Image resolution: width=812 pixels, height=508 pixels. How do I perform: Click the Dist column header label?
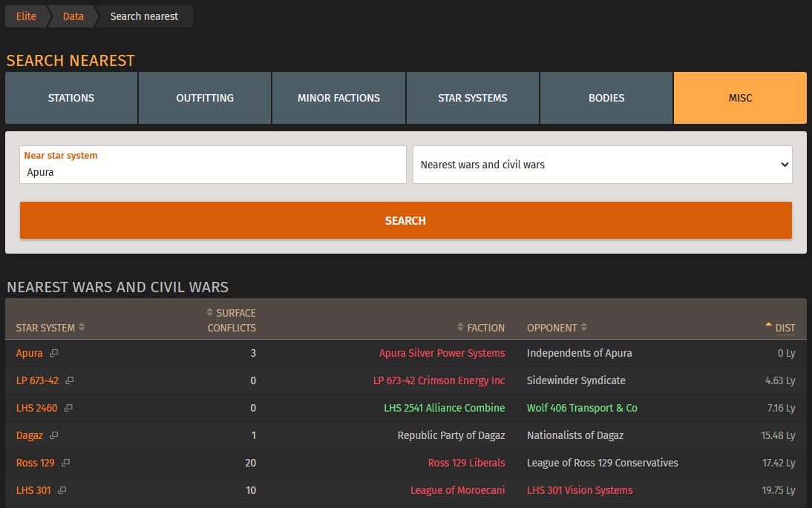(785, 328)
